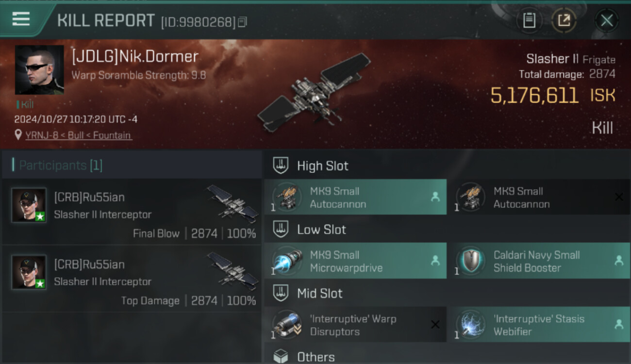Click the Caldari Navy Small Shield Booster icon
The width and height of the screenshot is (631, 364).
click(470, 261)
